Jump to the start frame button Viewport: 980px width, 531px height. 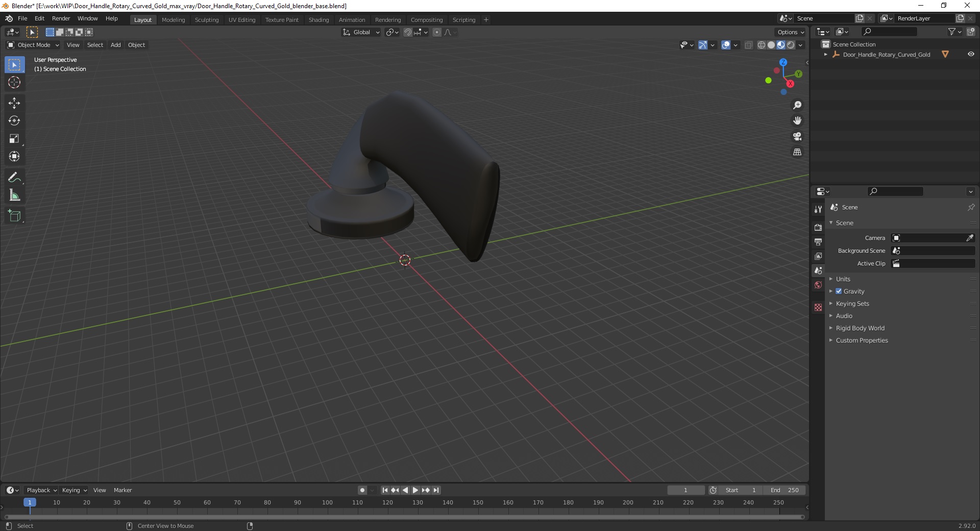(385, 490)
